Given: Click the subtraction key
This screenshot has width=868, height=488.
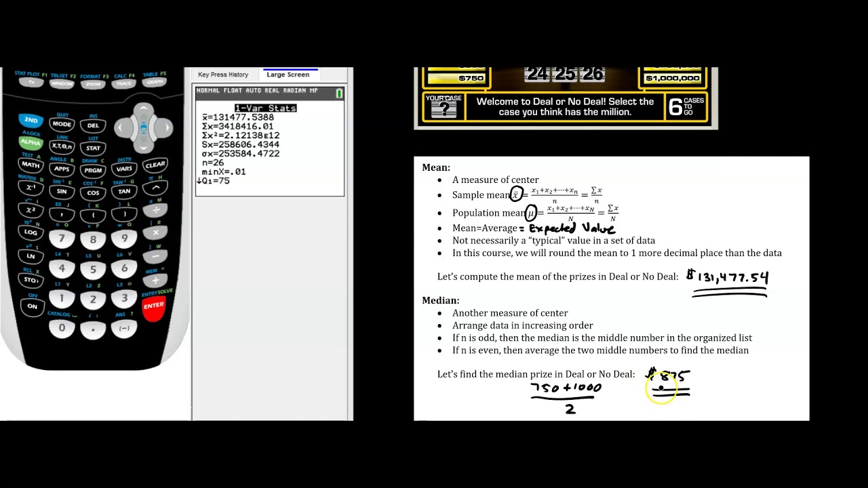Looking at the screenshot, I should tap(155, 257).
